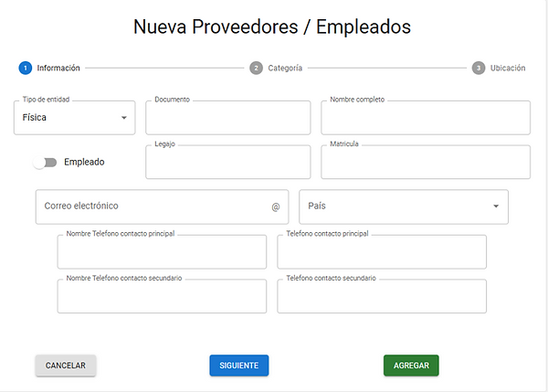Focus Telefono contacto principal field
Image resolution: width=548 pixels, height=392 pixels.
[x=382, y=252]
